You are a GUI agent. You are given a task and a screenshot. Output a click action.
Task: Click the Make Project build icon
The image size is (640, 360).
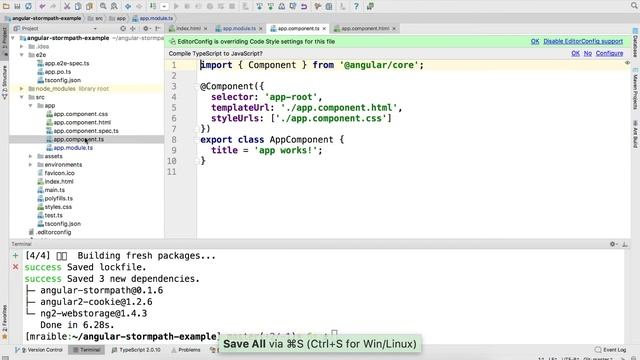tap(153, 7)
